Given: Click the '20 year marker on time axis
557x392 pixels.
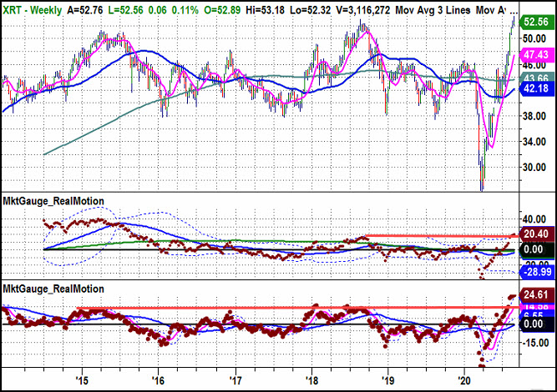Looking at the screenshot, I should coord(463,381).
